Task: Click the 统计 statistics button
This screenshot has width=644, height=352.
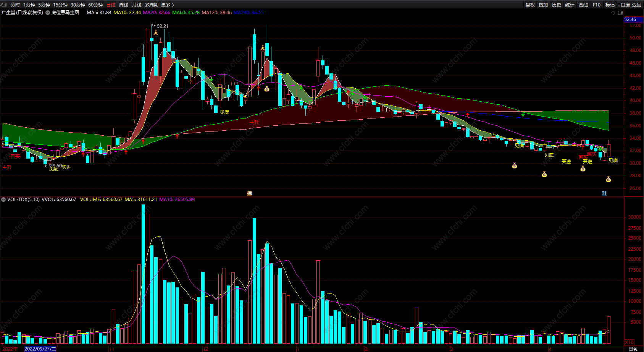Action: click(570, 5)
